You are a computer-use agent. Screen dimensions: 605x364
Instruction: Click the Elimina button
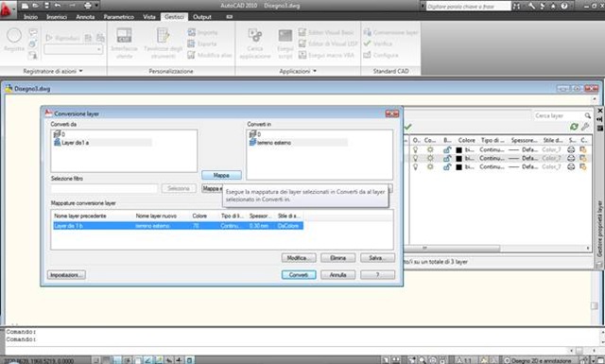338,258
